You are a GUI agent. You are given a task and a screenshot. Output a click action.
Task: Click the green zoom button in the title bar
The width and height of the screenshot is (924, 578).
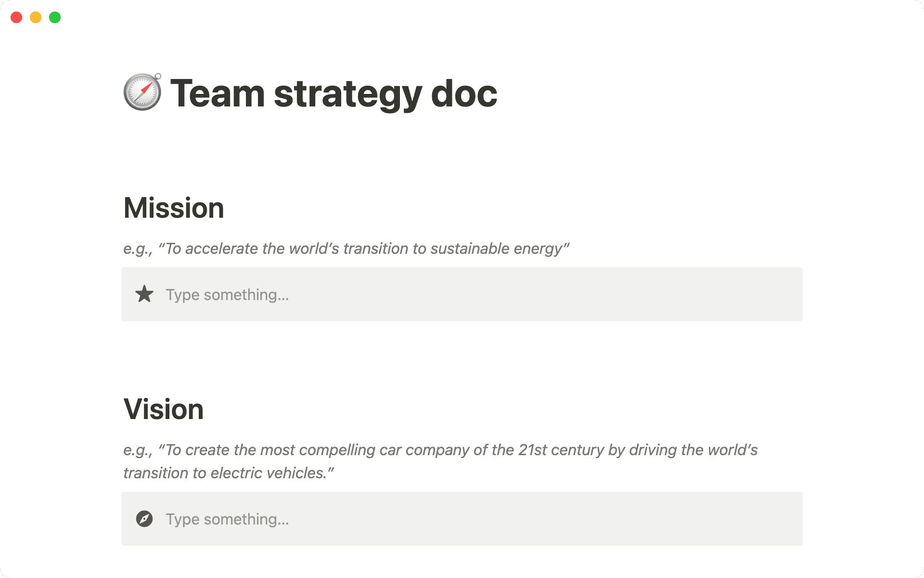[x=55, y=17]
